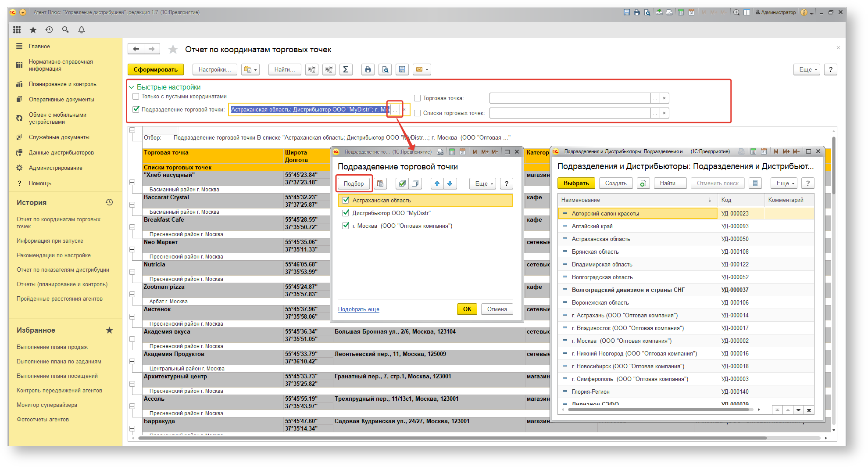Open 'Администрирование' sidebar section
The width and height of the screenshot is (868, 467).
pyautogui.click(x=56, y=168)
